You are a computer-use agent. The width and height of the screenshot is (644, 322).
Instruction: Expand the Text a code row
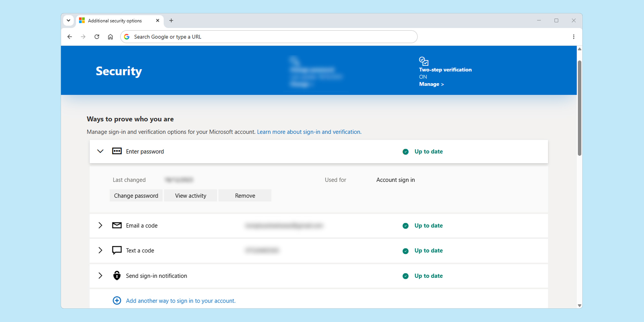[100, 250]
